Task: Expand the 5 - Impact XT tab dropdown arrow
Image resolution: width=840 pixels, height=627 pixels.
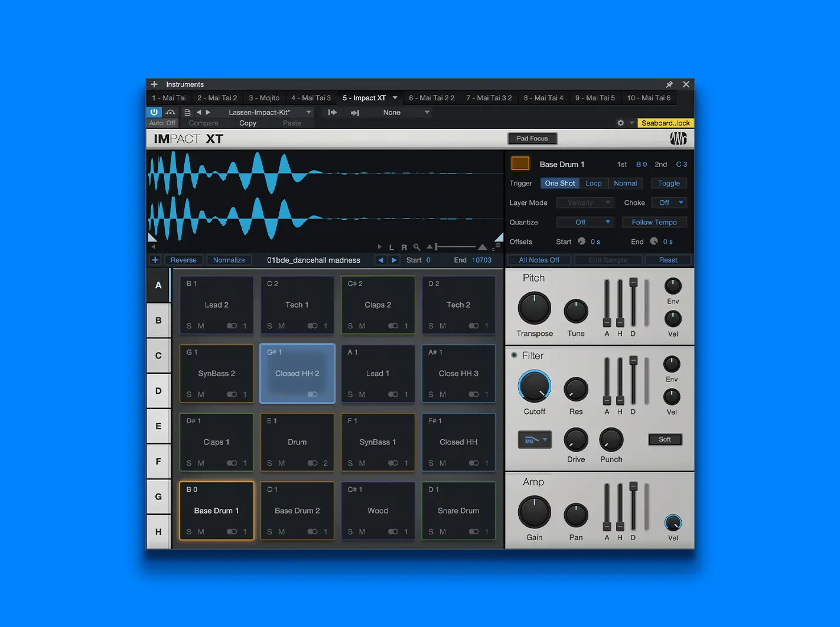Action: 395,98
